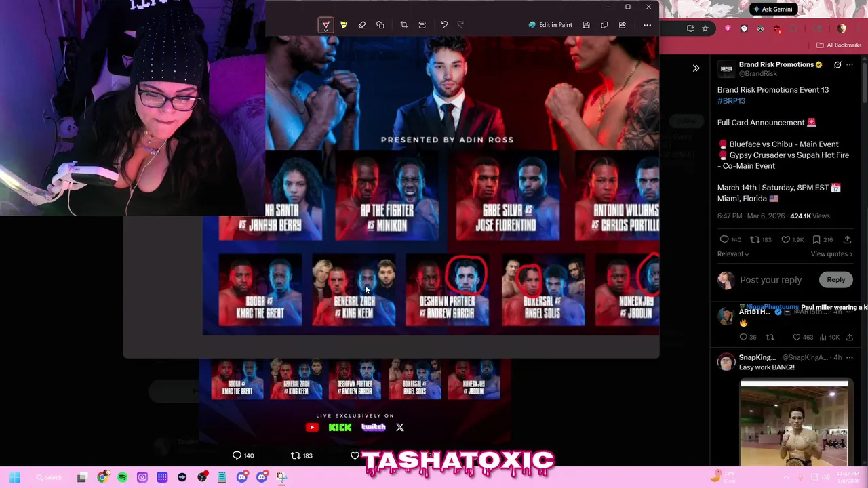Open Windows Start menu

point(15,477)
